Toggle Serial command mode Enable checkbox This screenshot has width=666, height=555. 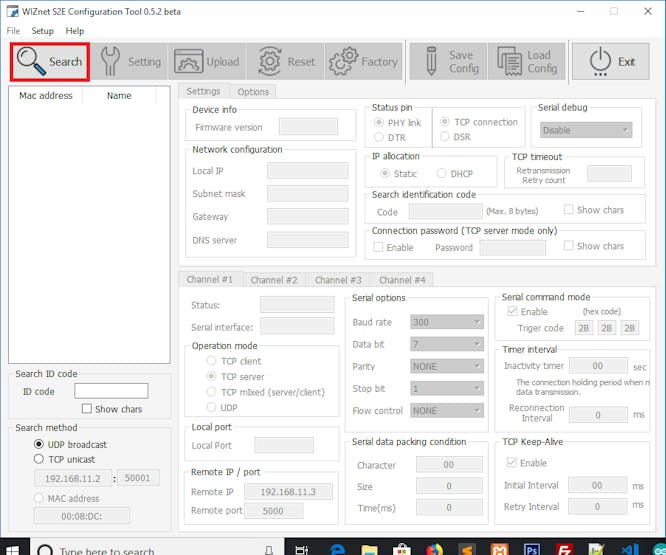click(512, 311)
